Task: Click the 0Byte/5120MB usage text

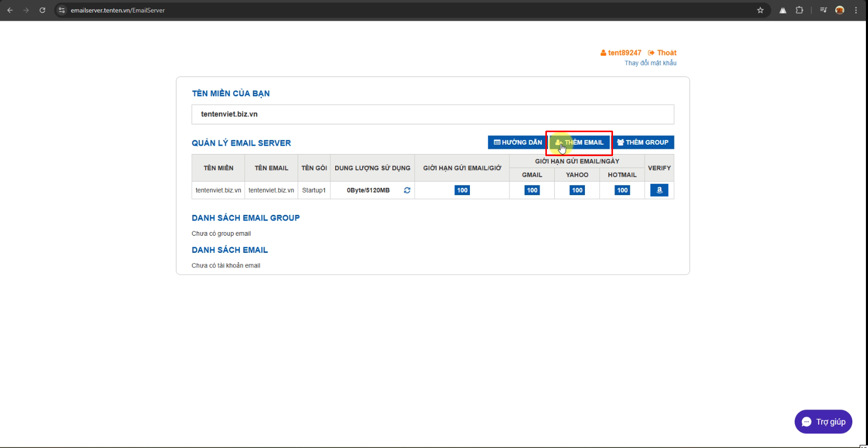Action: (368, 190)
